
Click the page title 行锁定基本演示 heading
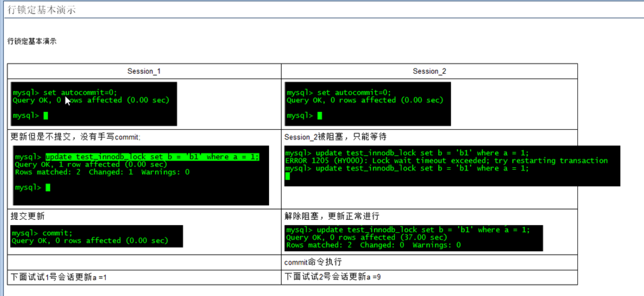click(x=42, y=10)
